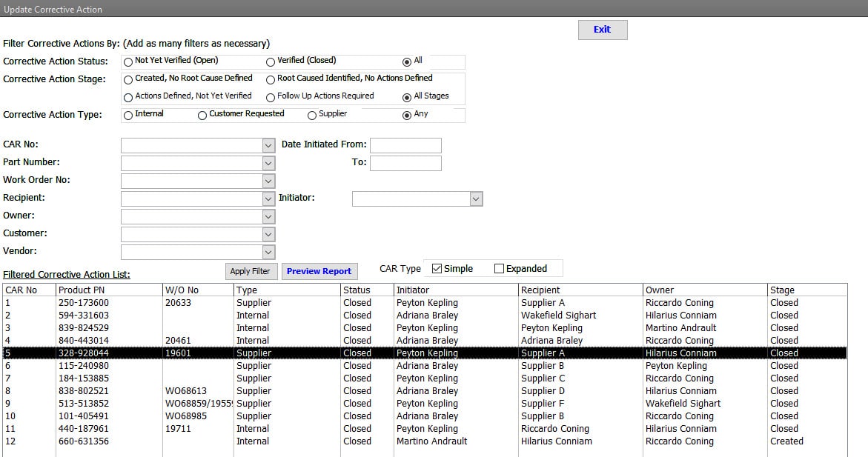Click the Type column header

click(288, 290)
